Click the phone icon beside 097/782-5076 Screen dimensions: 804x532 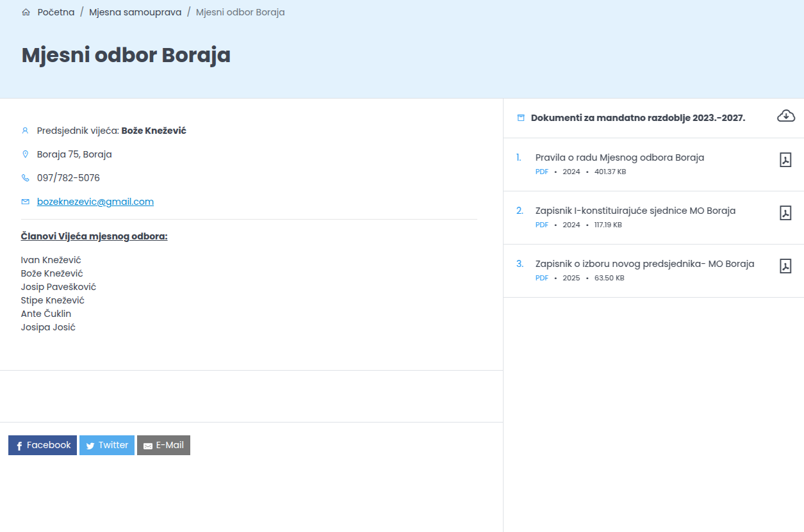click(26, 178)
